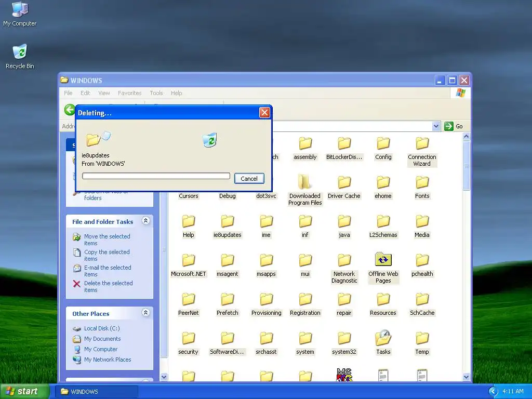
Task: Select the Media folder
Action: pos(422,227)
